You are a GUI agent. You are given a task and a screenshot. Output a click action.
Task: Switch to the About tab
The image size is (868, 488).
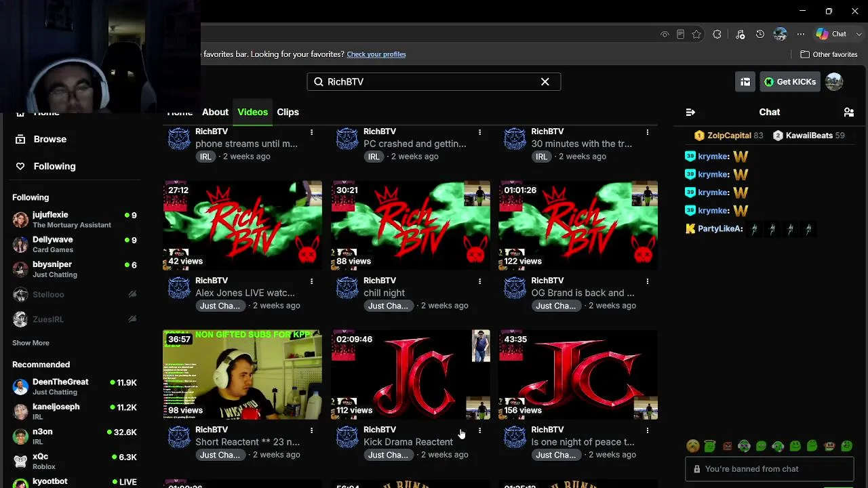click(x=215, y=112)
